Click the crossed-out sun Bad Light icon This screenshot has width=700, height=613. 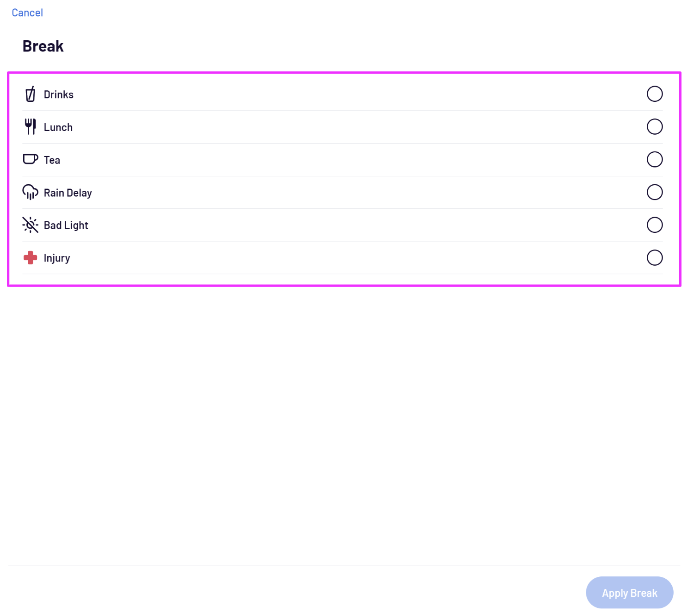tap(31, 225)
